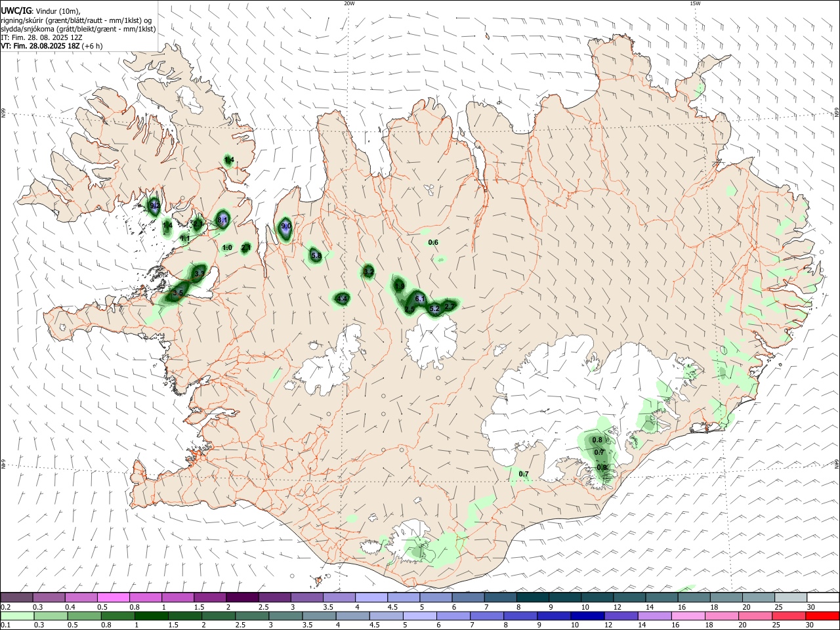The width and height of the screenshot is (840, 630).
Task: Select the white 30 mm snow legend swatch
Action: pyautogui.click(x=823, y=597)
